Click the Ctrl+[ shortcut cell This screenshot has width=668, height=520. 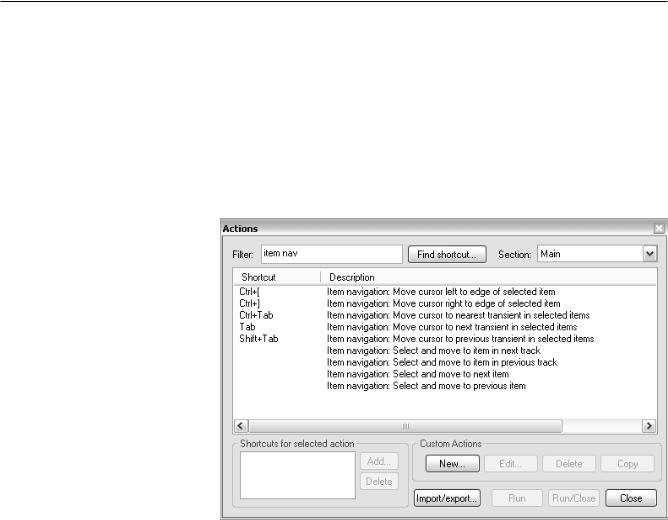point(249,292)
